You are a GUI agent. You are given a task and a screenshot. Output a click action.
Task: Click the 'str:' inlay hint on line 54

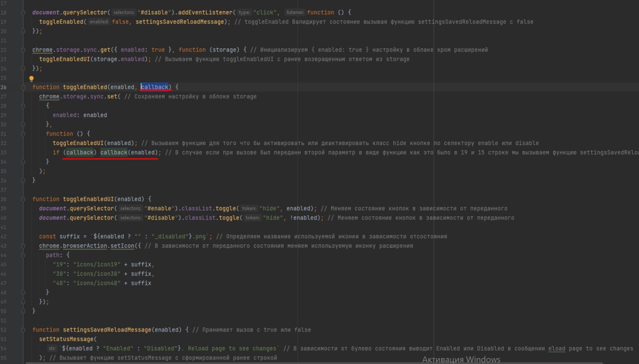click(52, 349)
